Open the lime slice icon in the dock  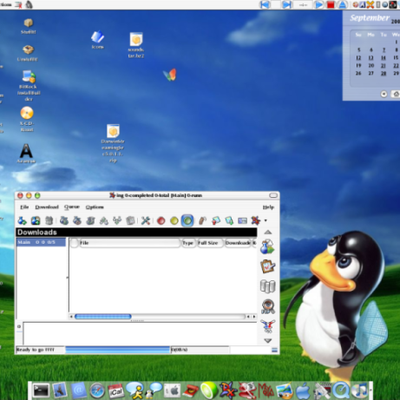[x=208, y=390]
